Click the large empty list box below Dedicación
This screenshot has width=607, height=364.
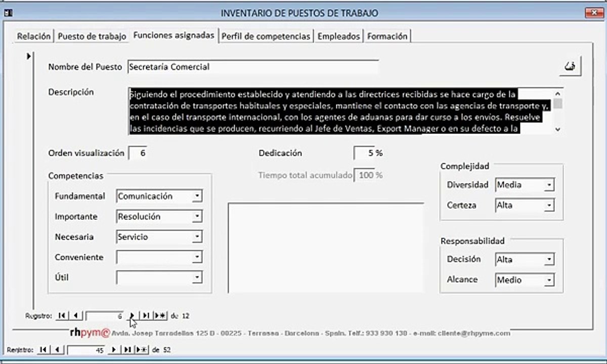(326, 248)
